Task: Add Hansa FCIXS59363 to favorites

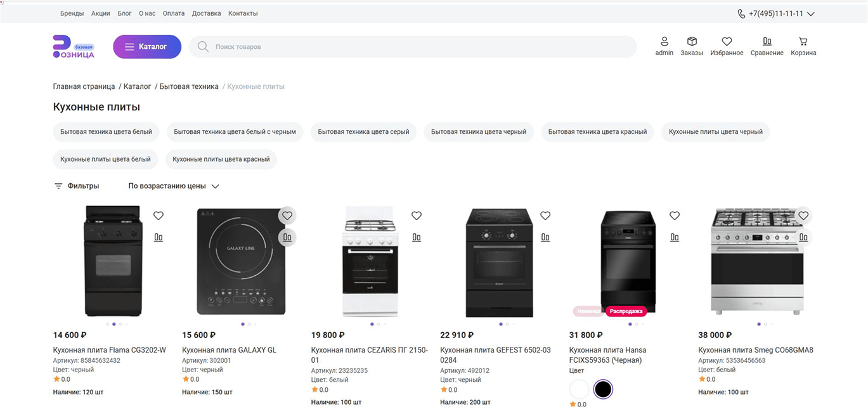Action: [675, 216]
